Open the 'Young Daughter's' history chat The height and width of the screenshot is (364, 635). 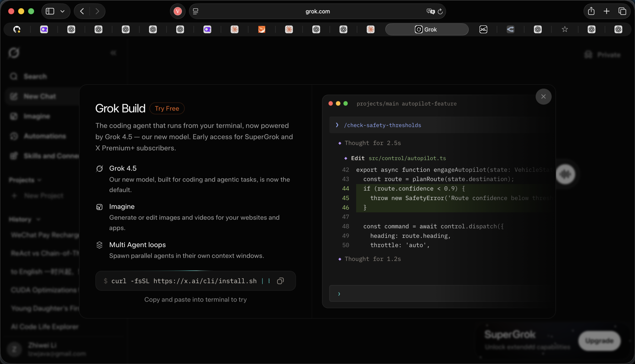click(x=45, y=308)
